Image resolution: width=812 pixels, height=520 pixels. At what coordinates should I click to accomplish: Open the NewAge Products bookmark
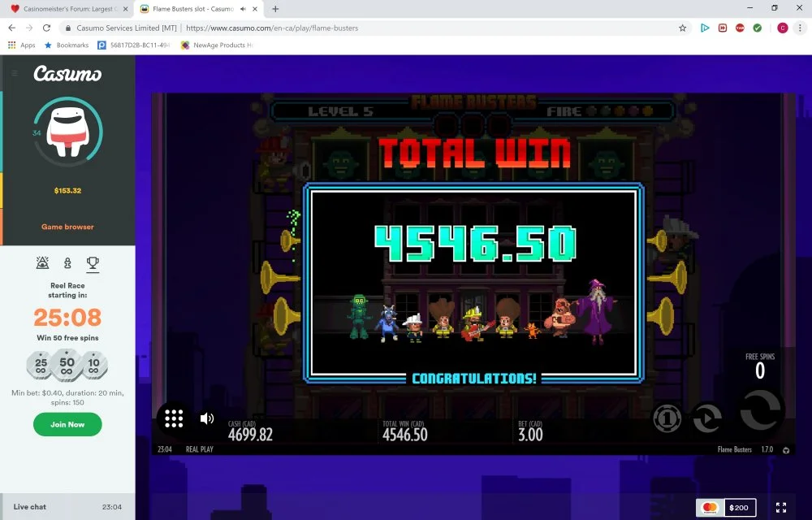tap(217, 45)
